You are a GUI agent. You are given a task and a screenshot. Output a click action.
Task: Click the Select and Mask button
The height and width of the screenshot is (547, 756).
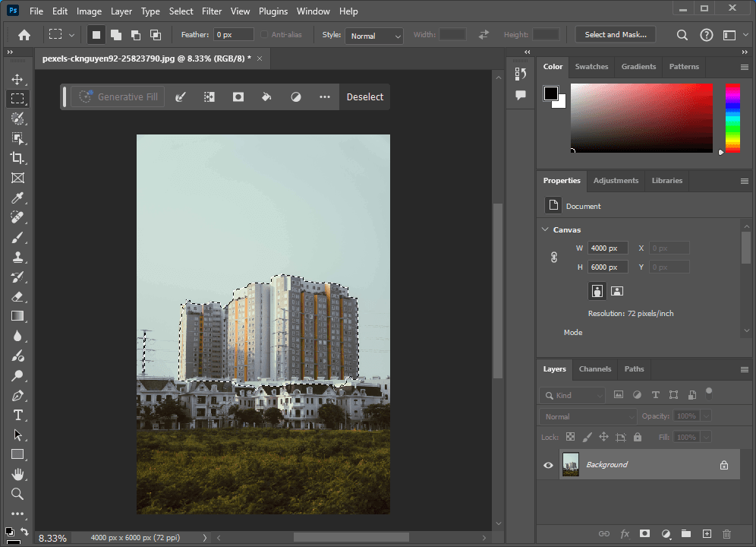(615, 35)
